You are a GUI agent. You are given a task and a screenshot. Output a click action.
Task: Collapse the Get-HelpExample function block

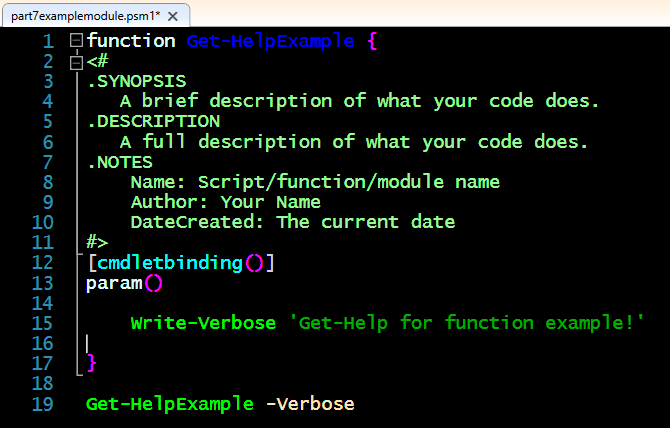point(76,41)
